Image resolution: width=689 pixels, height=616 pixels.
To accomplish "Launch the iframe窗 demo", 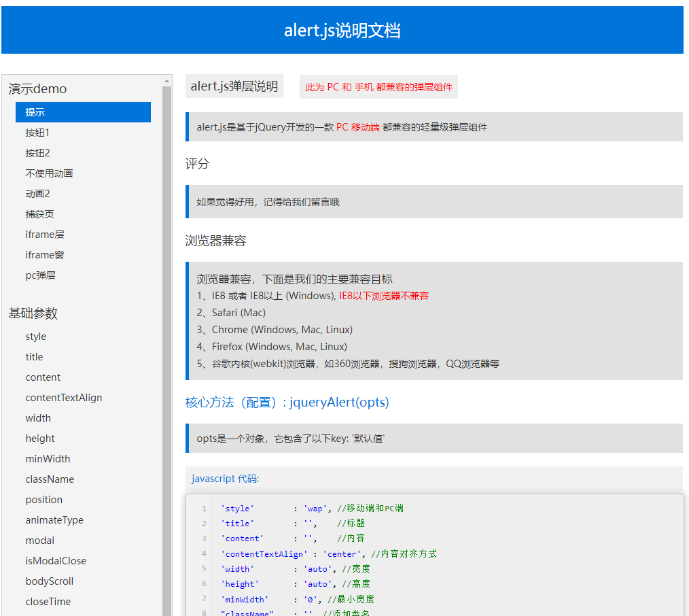I will 44,255.
